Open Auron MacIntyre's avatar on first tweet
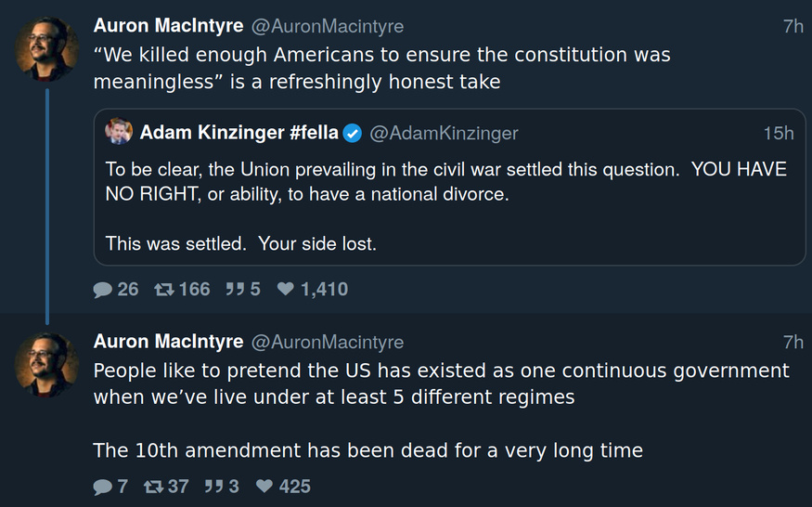 point(46,48)
